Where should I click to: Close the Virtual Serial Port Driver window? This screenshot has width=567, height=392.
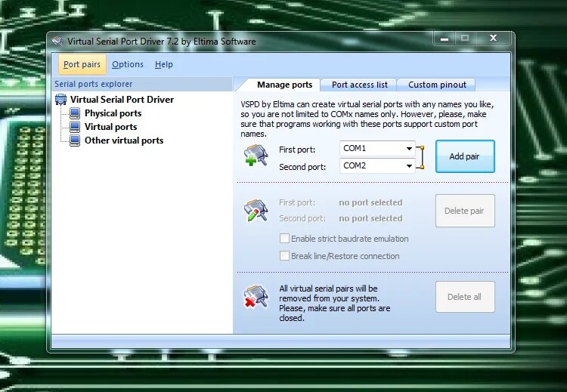tap(493, 39)
